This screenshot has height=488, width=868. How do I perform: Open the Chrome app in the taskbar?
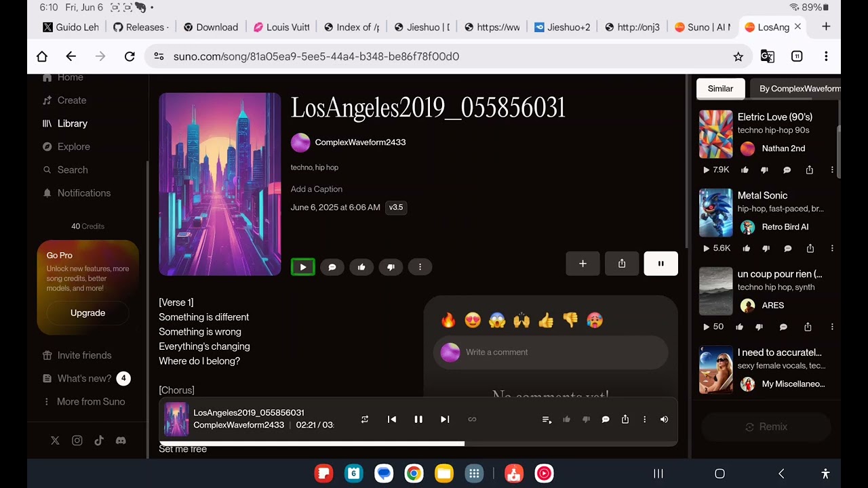tap(414, 474)
